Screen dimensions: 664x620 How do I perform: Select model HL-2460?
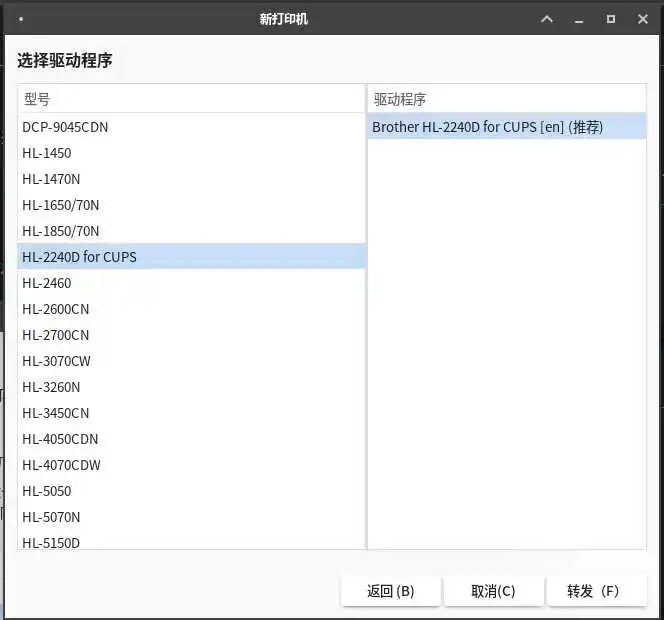pyautogui.click(x=191, y=283)
